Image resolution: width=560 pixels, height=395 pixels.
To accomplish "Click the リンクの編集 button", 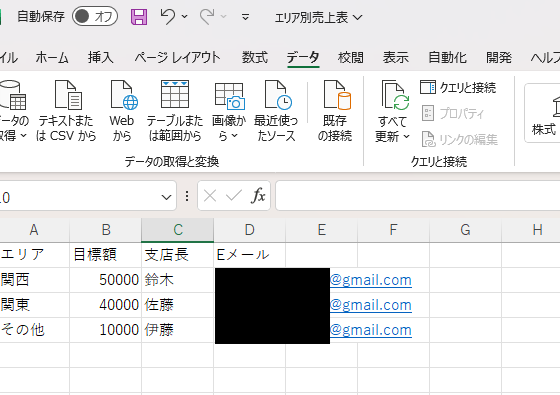I will pos(459,139).
